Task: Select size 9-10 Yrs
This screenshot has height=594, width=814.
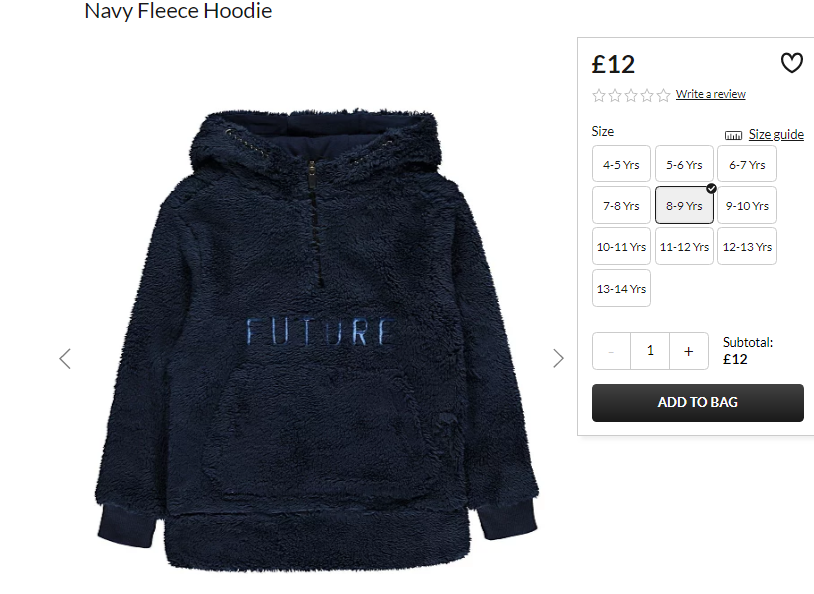Action: coord(747,206)
